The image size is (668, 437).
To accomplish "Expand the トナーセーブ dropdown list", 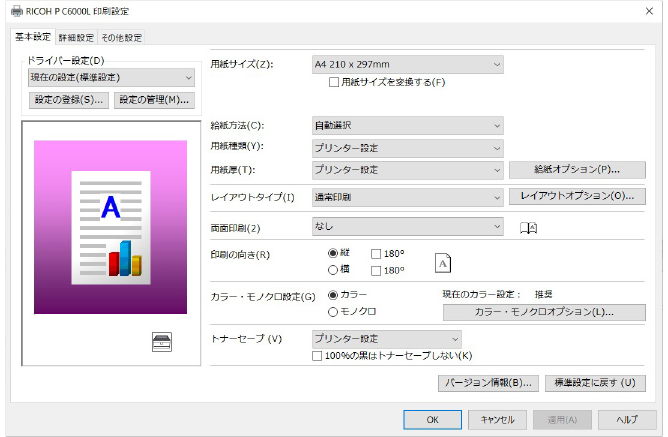I will (x=386, y=339).
